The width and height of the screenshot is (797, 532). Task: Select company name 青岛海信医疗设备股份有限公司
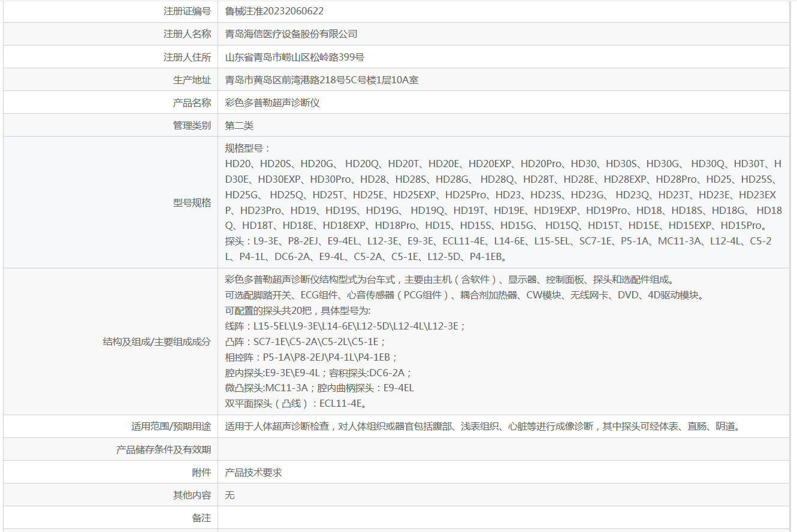click(291, 34)
